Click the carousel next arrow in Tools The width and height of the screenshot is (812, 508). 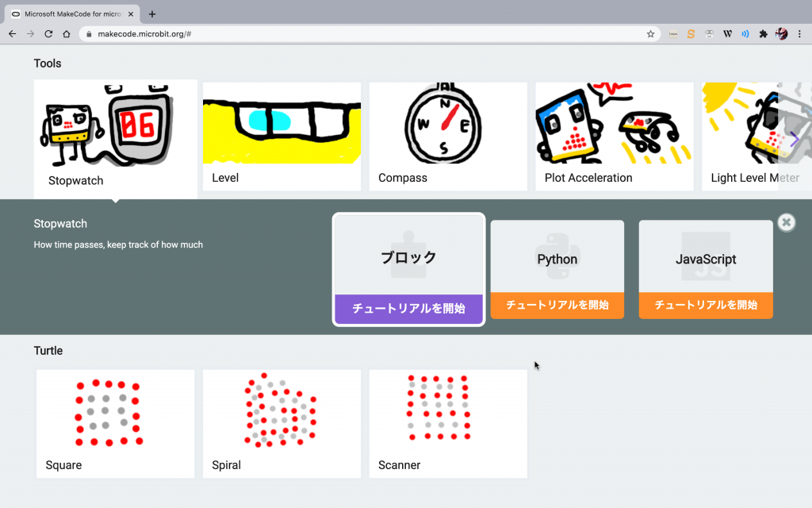coord(795,139)
